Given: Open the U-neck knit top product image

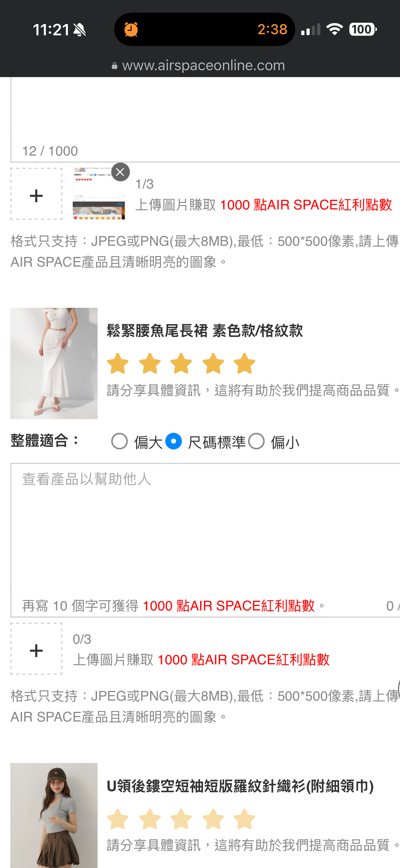Looking at the screenshot, I should click(54, 815).
